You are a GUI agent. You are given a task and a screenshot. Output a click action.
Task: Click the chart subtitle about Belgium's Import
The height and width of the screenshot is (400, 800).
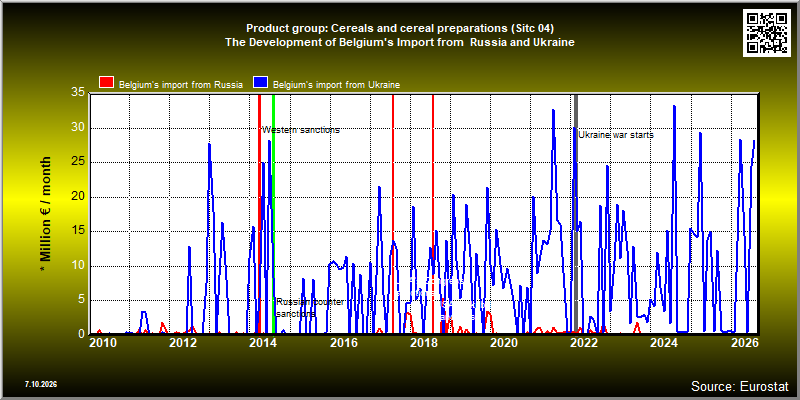400,42
